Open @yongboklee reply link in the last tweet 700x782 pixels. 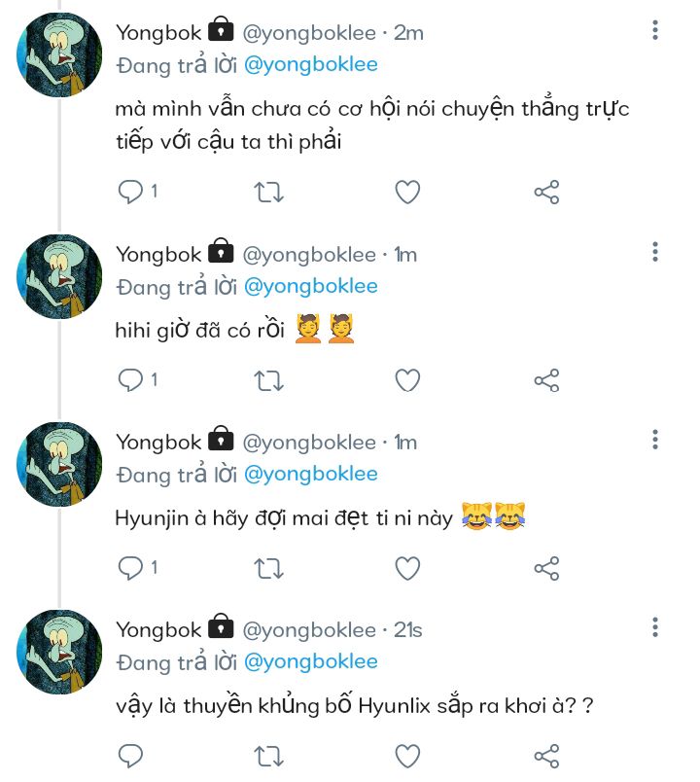click(310, 661)
